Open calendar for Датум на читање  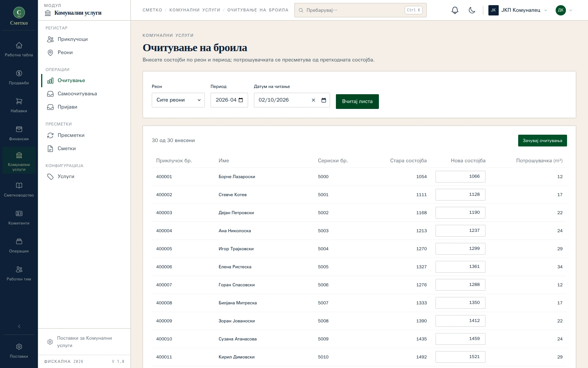[324, 100]
